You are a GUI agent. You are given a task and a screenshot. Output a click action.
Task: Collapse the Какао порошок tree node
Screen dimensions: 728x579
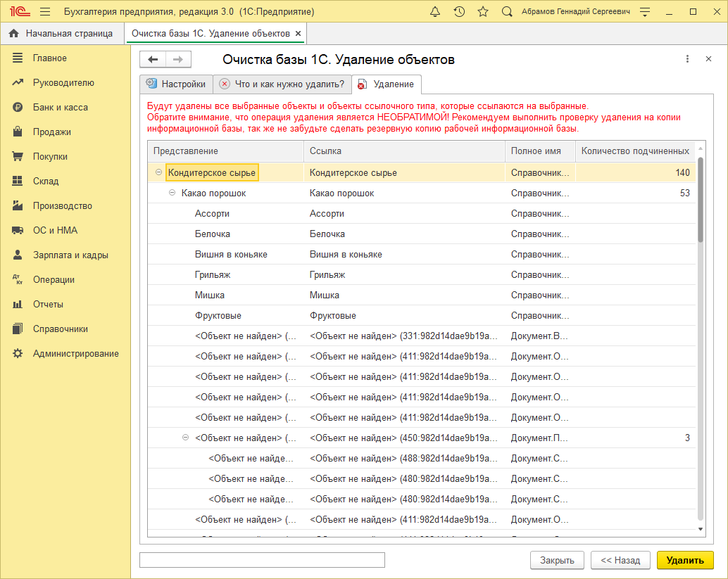pos(172,193)
